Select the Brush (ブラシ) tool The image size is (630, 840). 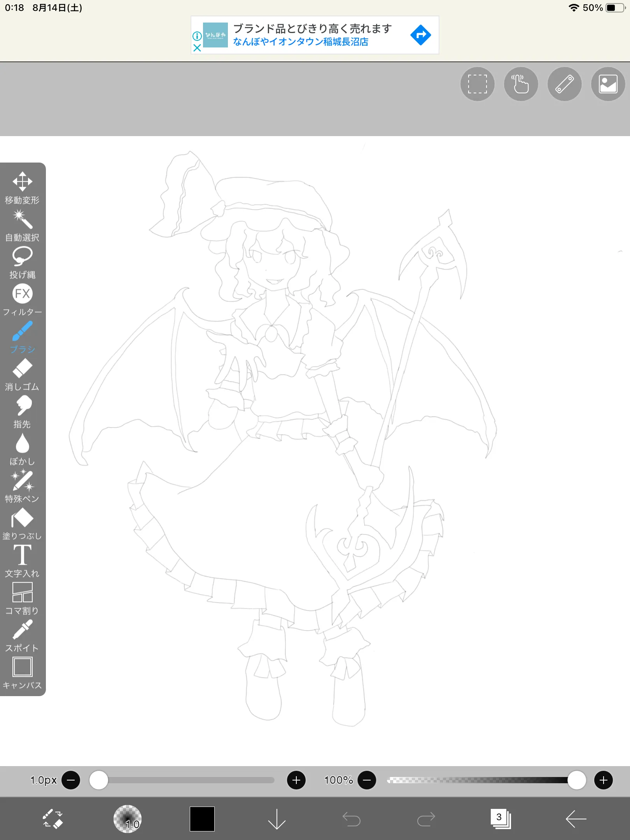click(22, 338)
